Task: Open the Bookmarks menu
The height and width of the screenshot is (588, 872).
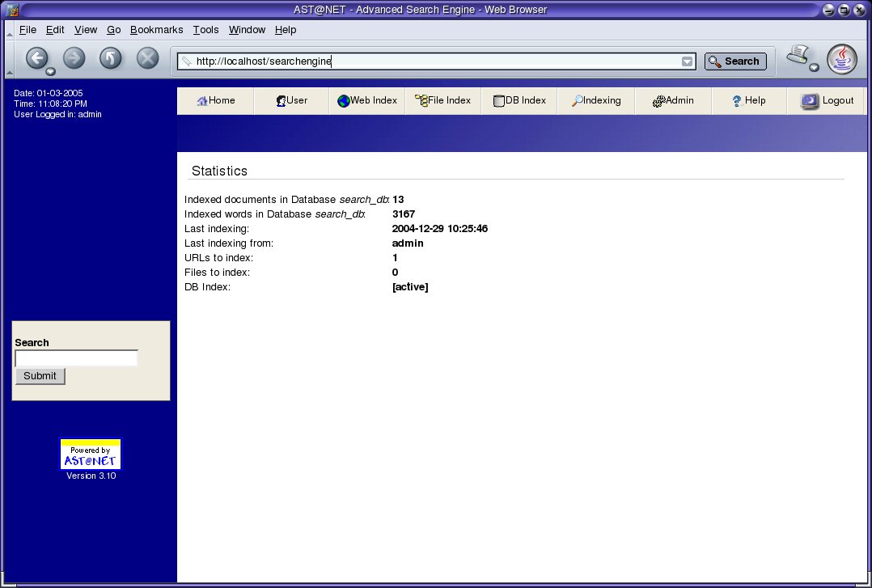Action: [156, 30]
